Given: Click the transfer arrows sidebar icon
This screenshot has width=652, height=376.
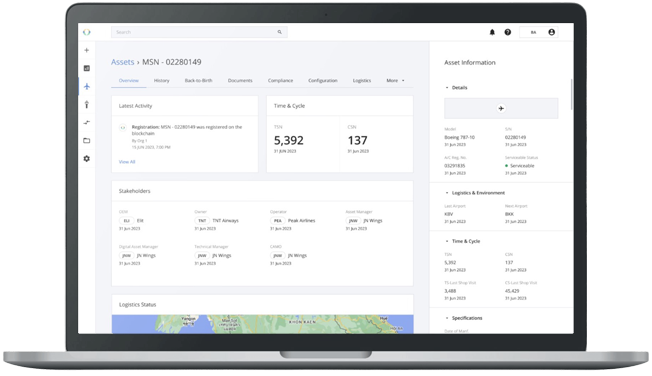Looking at the screenshot, I should [86, 122].
